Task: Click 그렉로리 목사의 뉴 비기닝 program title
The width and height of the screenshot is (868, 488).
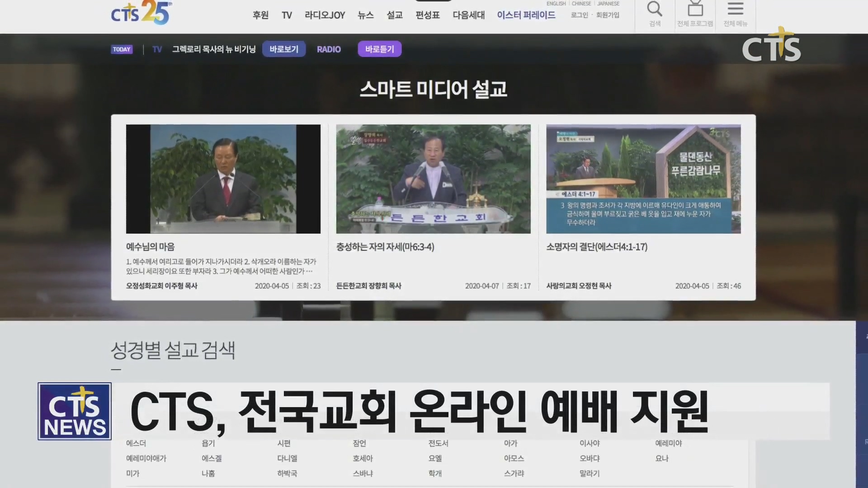Action: [x=214, y=49]
